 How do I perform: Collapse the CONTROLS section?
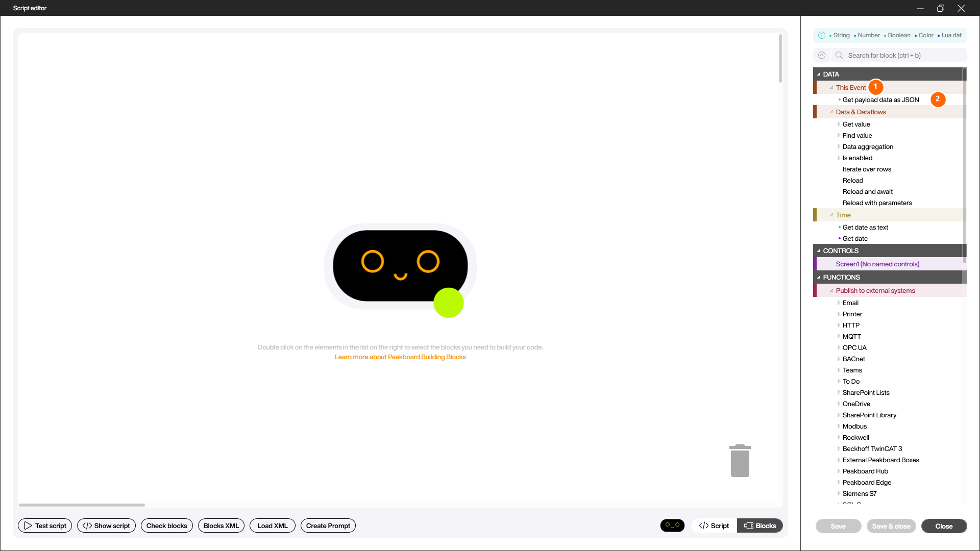(819, 251)
